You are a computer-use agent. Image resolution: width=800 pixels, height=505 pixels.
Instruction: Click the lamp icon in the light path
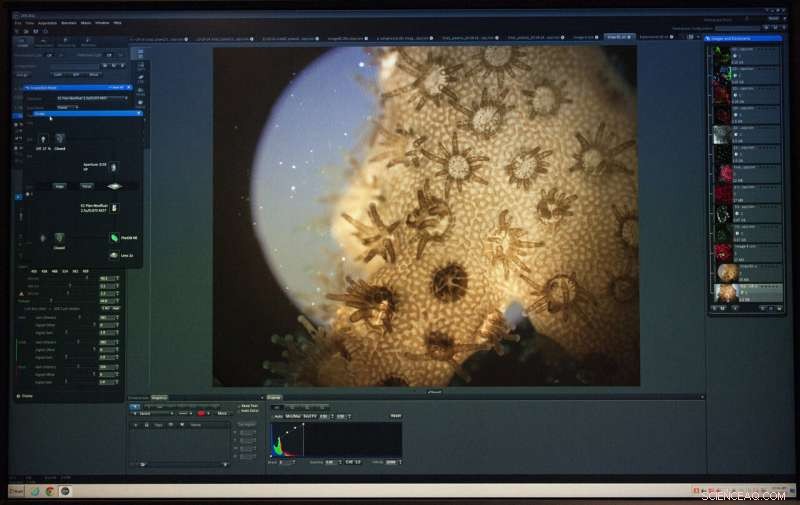click(43, 137)
